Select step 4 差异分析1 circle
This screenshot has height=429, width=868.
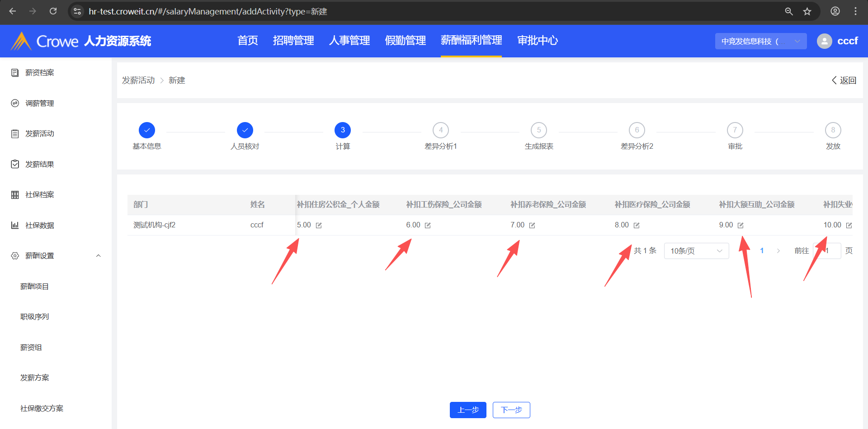[441, 130]
